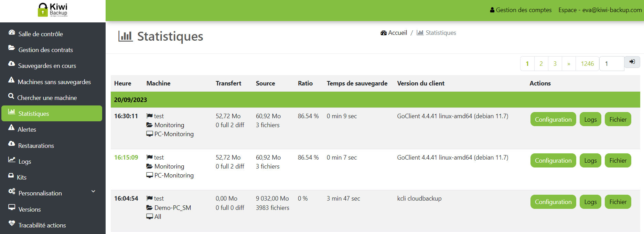This screenshot has height=234, width=644.
Task: Click the Demo-PC_SM machine name
Action: point(173,207)
